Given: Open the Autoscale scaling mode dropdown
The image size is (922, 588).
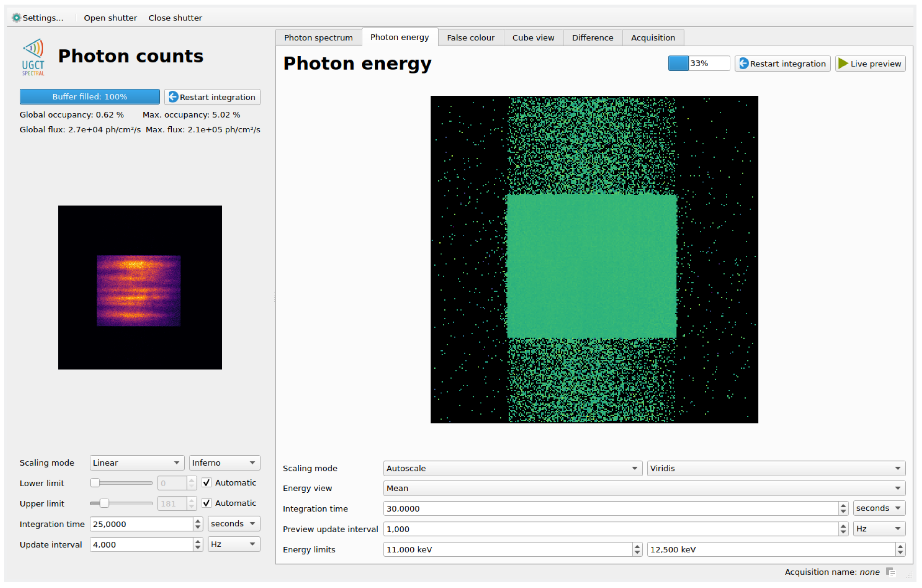Looking at the screenshot, I should [512, 468].
